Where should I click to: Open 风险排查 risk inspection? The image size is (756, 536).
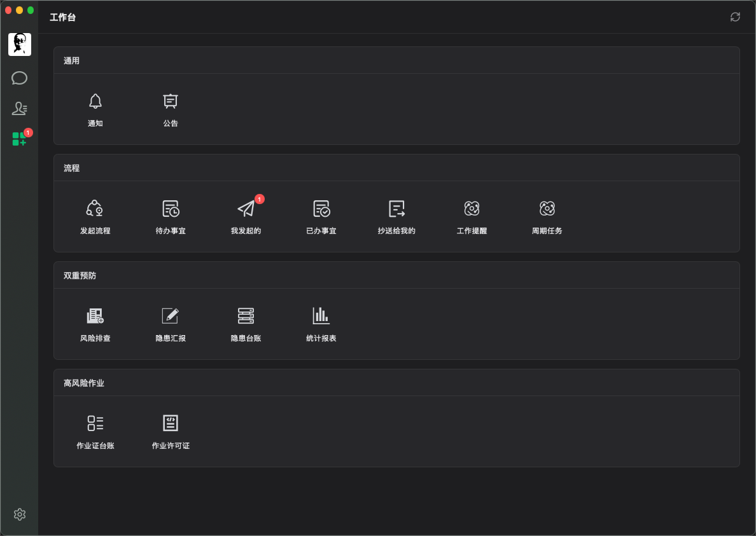click(x=95, y=316)
